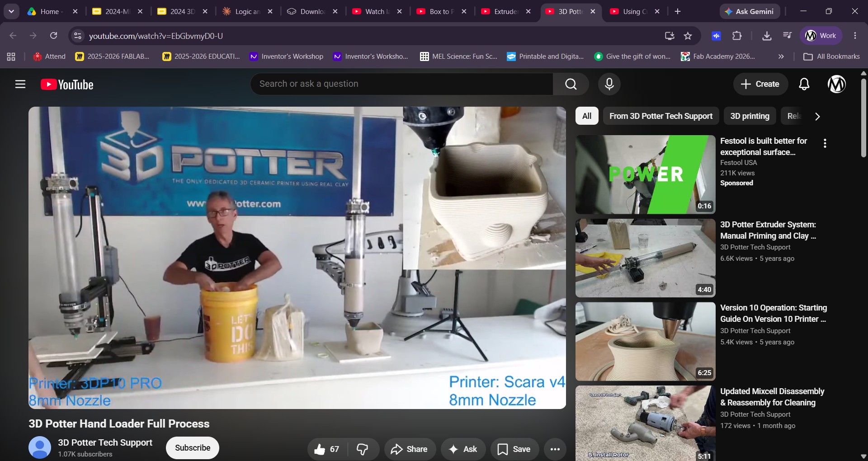Show more bookmarks via the chevron
Image resolution: width=868 pixels, height=461 pixels.
[x=781, y=56]
